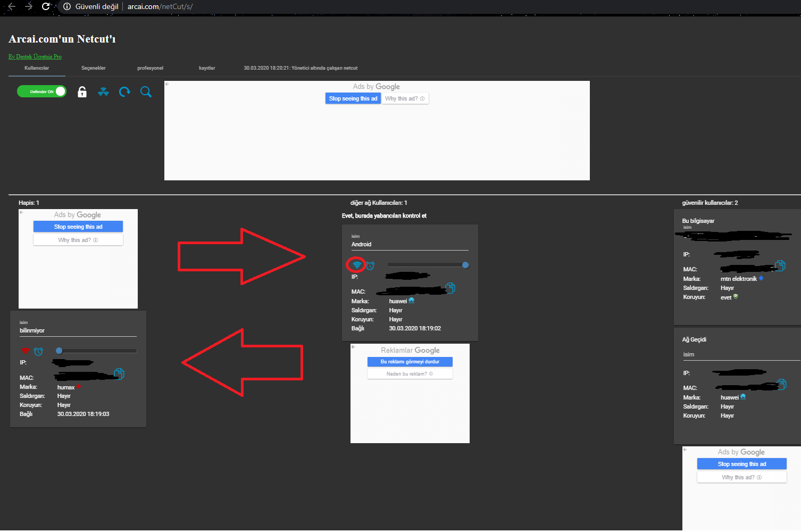Click Why this ad? under Hapis

(78, 240)
